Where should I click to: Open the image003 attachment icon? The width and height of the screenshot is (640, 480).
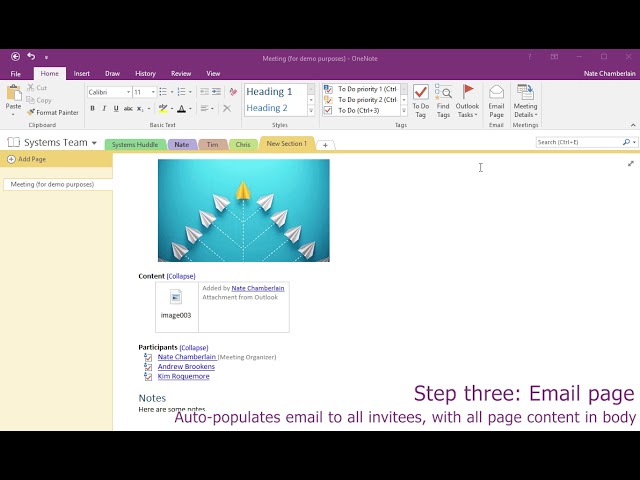tap(176, 297)
